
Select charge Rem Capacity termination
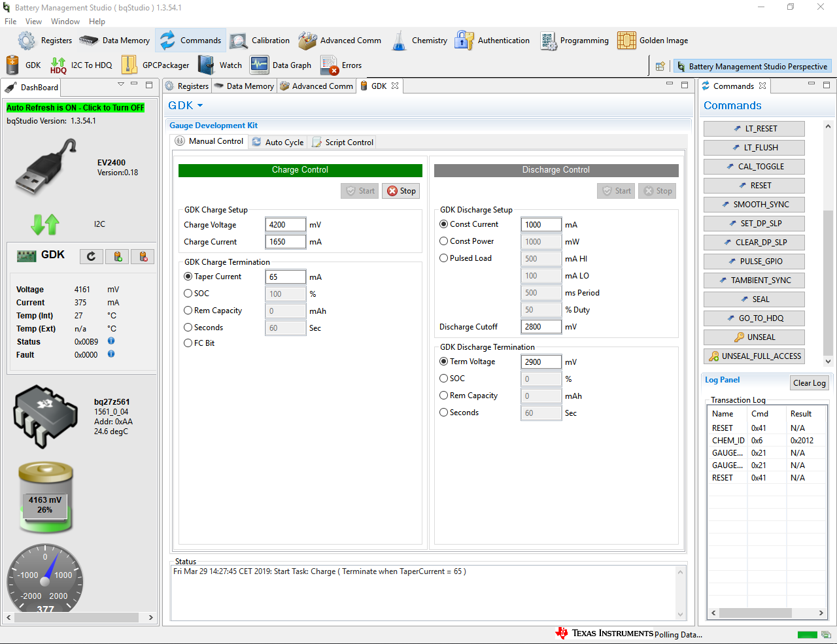click(x=188, y=311)
